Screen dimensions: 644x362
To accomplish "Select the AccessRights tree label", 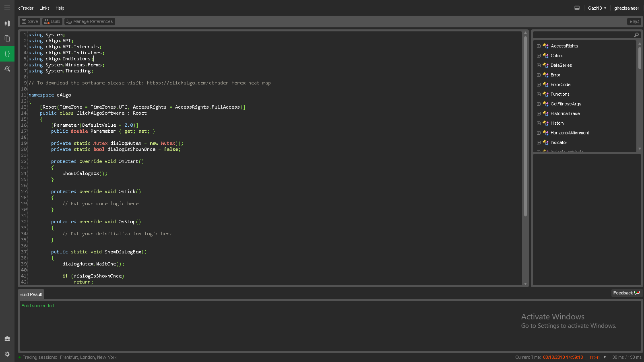I will coord(564,46).
